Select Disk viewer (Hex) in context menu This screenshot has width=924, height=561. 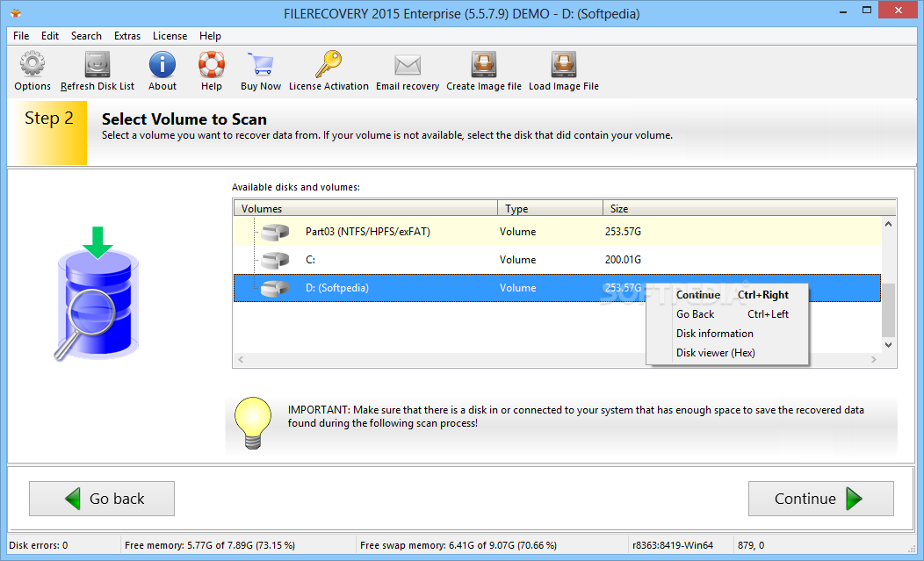tap(727, 353)
